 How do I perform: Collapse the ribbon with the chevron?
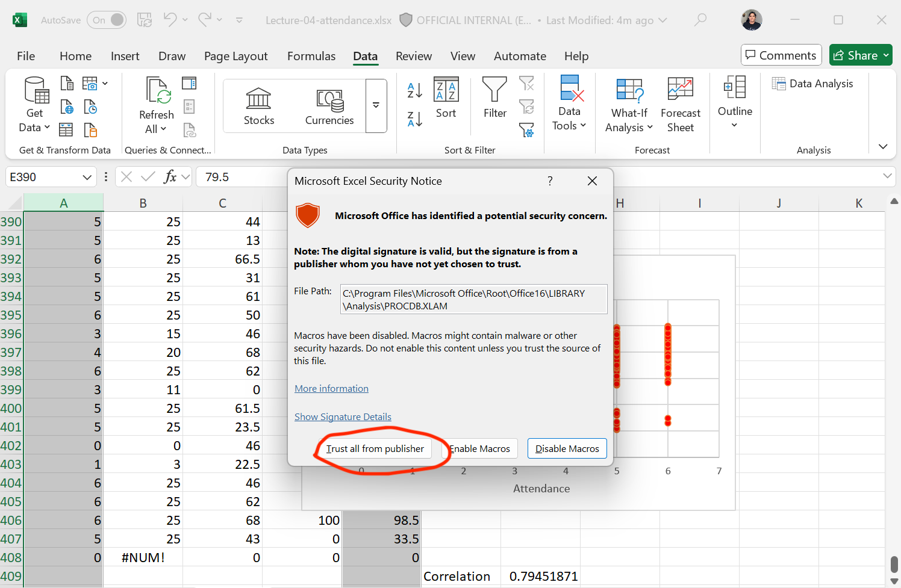(x=883, y=147)
